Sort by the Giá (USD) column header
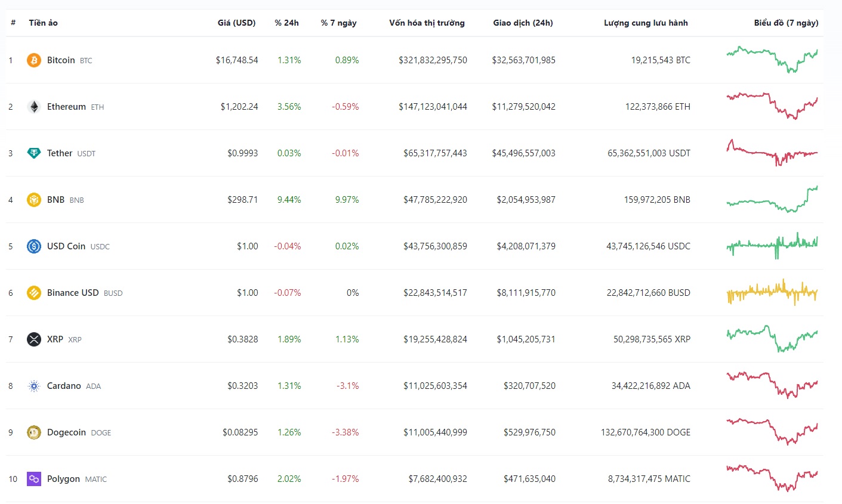842x504 pixels. pyautogui.click(x=236, y=23)
